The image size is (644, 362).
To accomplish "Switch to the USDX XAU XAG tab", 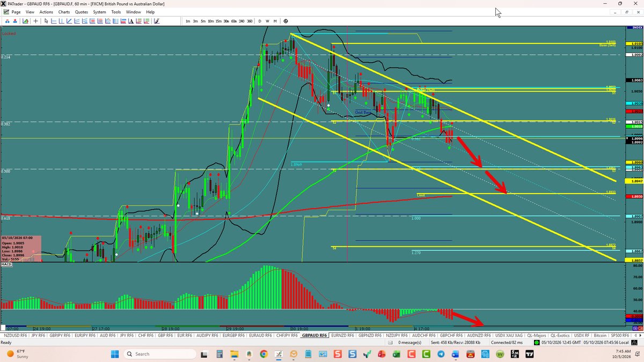I will coord(509,335).
